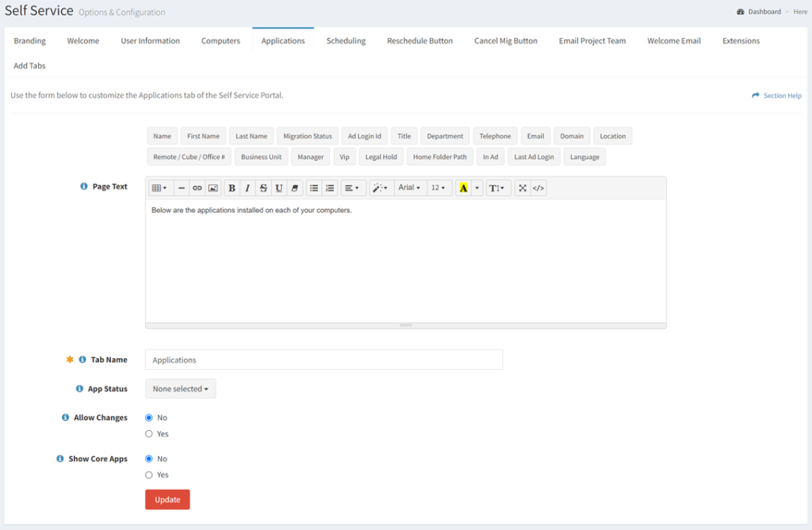
Task: Enable Yes for Show Core Apps
Action: tap(148, 475)
